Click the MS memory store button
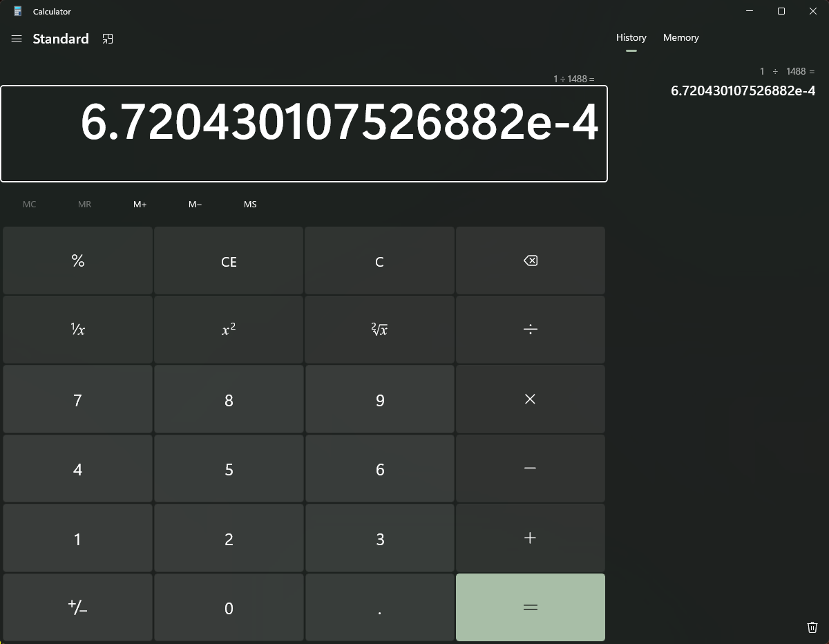 click(250, 205)
